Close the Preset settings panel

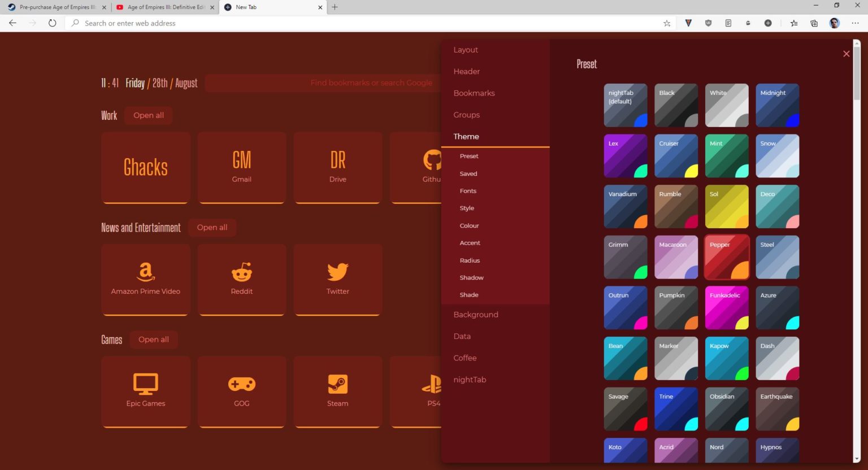[846, 54]
